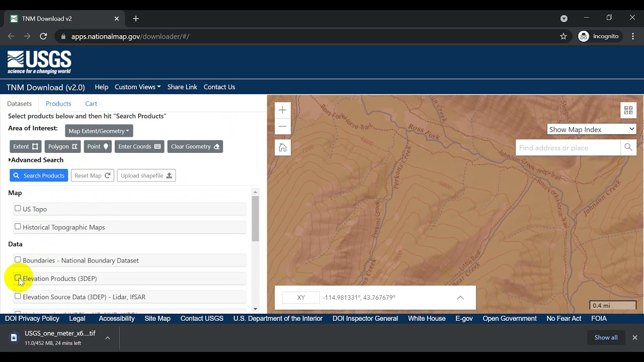Viewport: 644px width, 362px height.
Task: Open the Map Extent/Geometry dropdown
Action: coord(99,131)
